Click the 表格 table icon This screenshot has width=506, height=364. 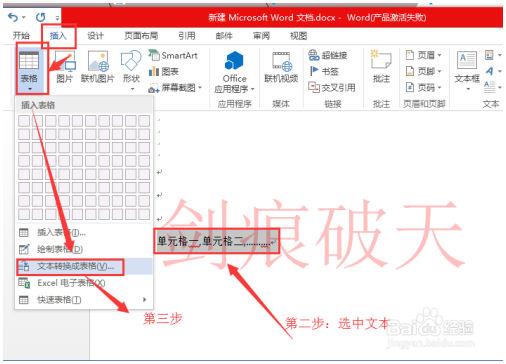tap(29, 60)
